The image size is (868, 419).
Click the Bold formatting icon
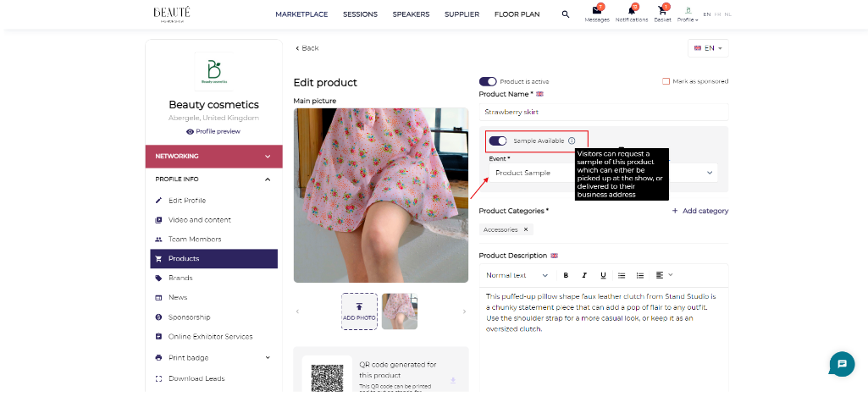pyautogui.click(x=566, y=275)
